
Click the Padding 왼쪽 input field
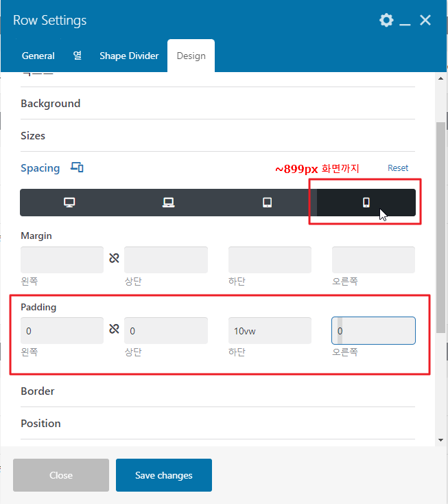tap(62, 331)
